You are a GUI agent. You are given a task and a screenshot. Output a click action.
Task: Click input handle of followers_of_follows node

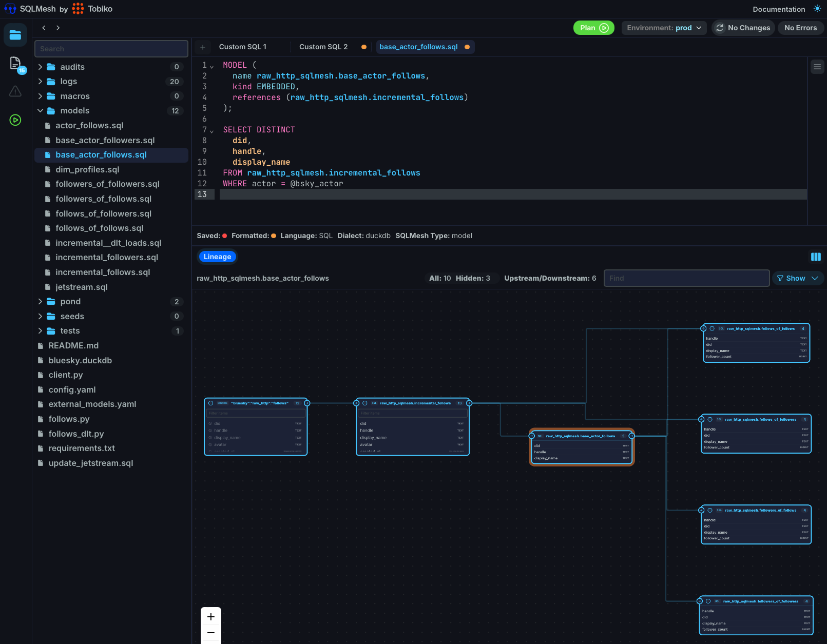(x=702, y=511)
